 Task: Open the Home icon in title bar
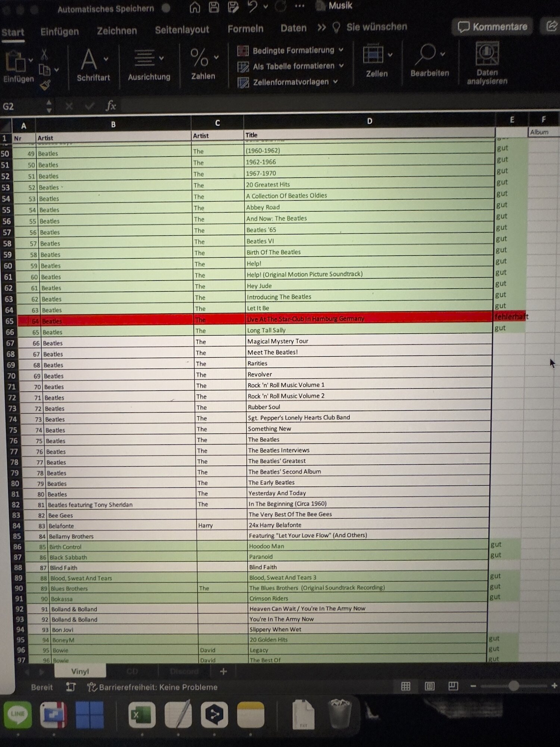(195, 7)
